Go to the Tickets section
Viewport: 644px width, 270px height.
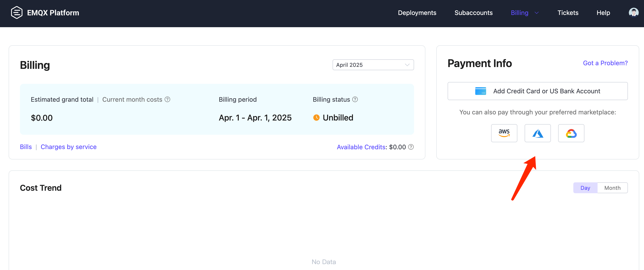tap(568, 12)
